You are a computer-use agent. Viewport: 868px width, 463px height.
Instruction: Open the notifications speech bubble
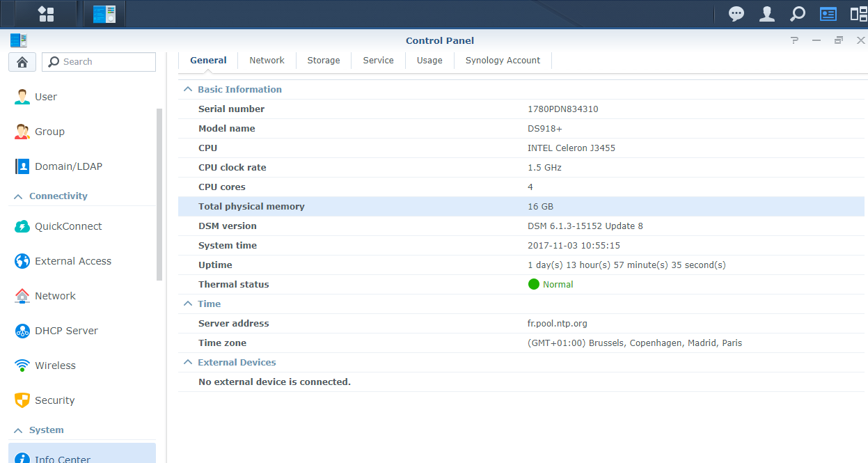[736, 14]
